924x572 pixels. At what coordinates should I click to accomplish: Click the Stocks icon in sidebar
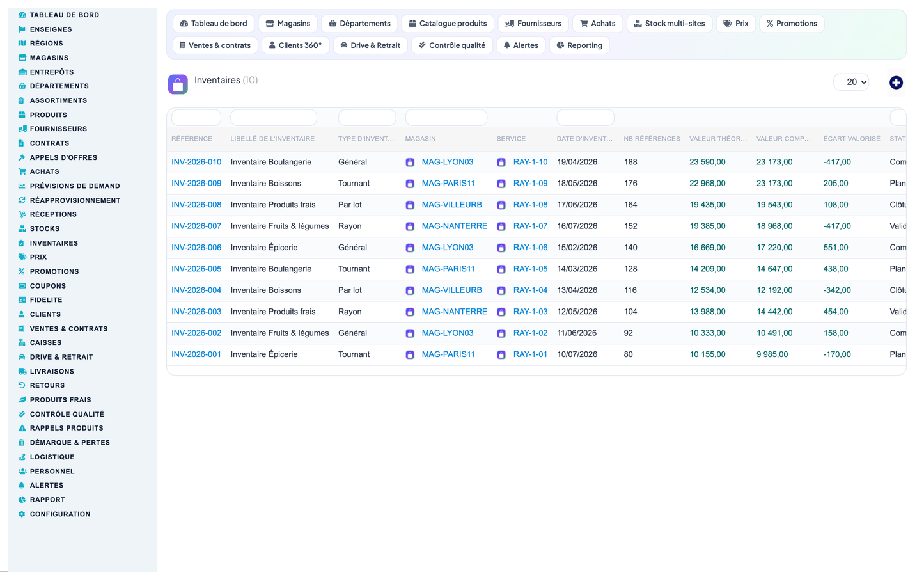click(x=22, y=229)
